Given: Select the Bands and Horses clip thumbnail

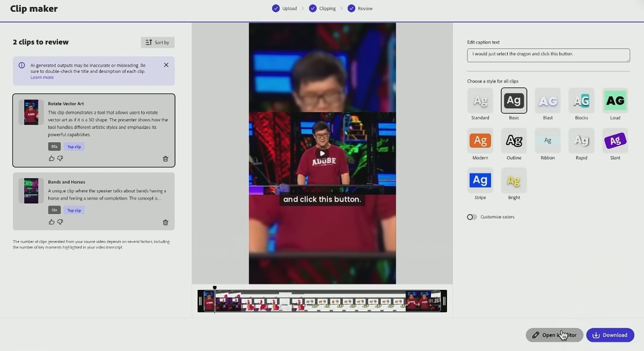Looking at the screenshot, I should pyautogui.click(x=31, y=191).
